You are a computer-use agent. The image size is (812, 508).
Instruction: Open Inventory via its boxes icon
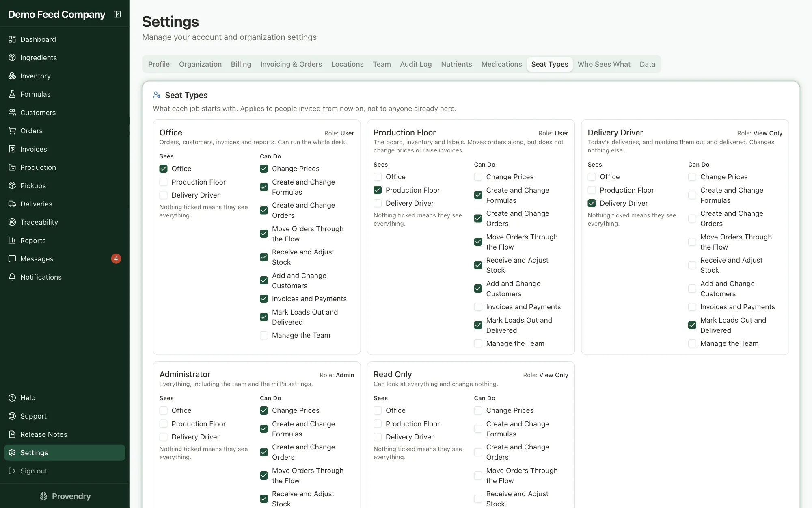12,76
